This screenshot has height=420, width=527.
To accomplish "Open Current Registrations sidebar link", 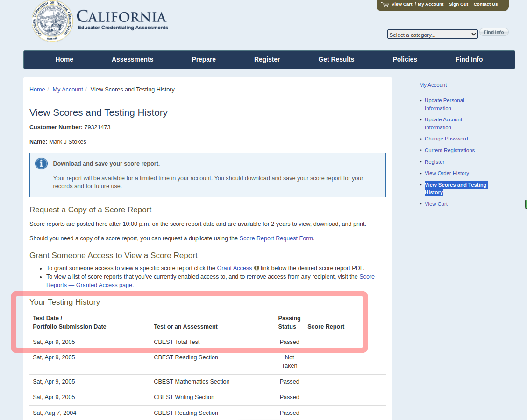I will 449,150.
